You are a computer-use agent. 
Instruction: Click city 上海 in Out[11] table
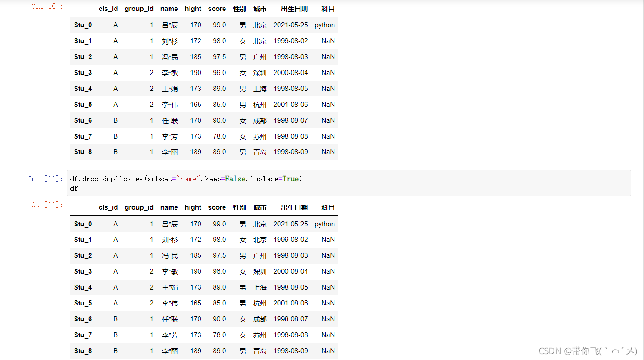click(x=260, y=287)
